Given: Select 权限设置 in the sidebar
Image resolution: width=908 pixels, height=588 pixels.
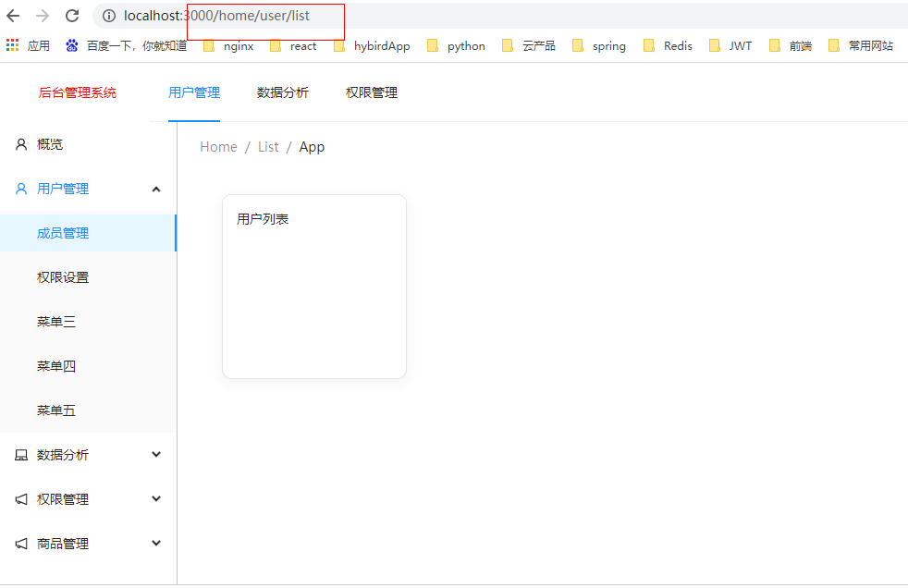Looking at the screenshot, I should (88, 277).
